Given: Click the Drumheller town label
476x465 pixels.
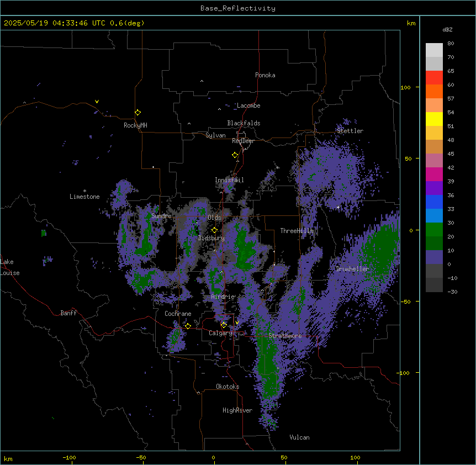Looking at the screenshot, I should 352,269.
